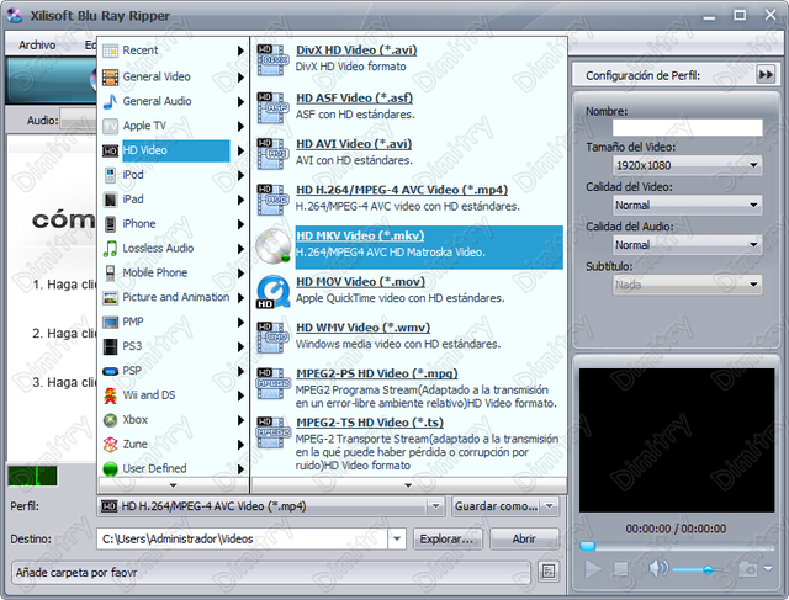
Task: Select the PMP category
Action: [173, 322]
